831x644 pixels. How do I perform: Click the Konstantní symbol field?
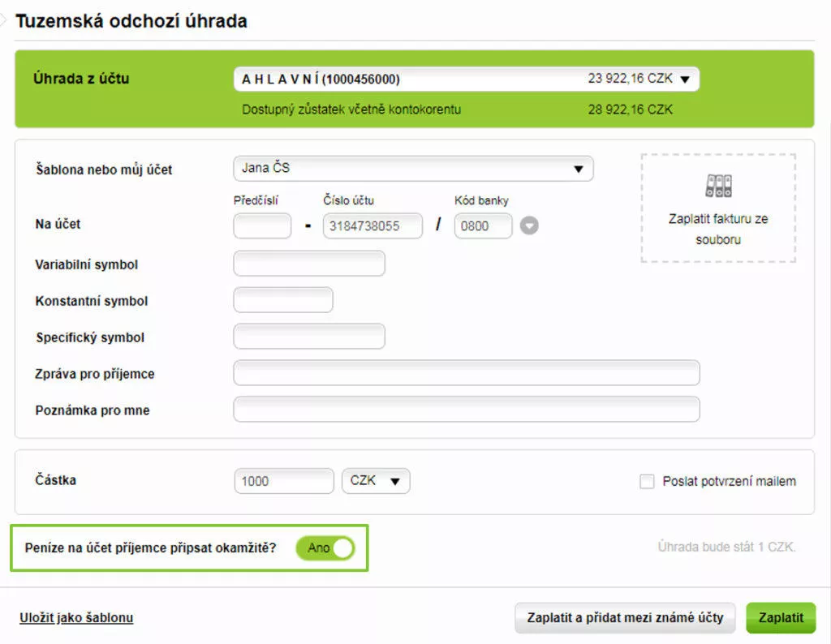(282, 300)
